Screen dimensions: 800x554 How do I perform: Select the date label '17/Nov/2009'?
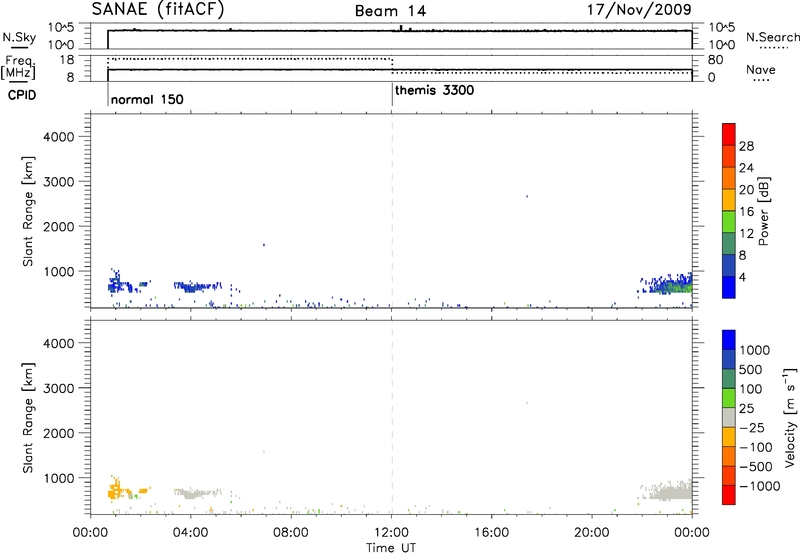pos(639,9)
